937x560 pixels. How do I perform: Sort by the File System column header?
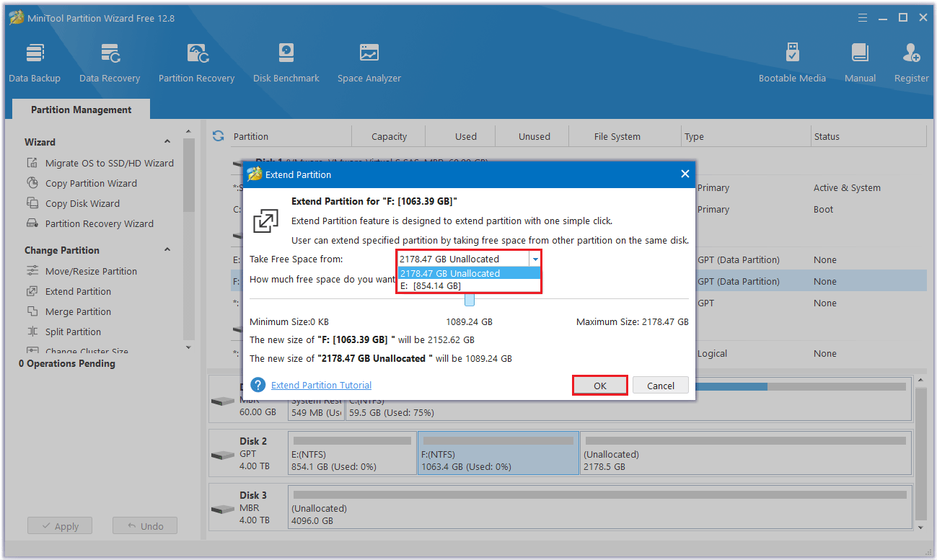[x=617, y=136]
